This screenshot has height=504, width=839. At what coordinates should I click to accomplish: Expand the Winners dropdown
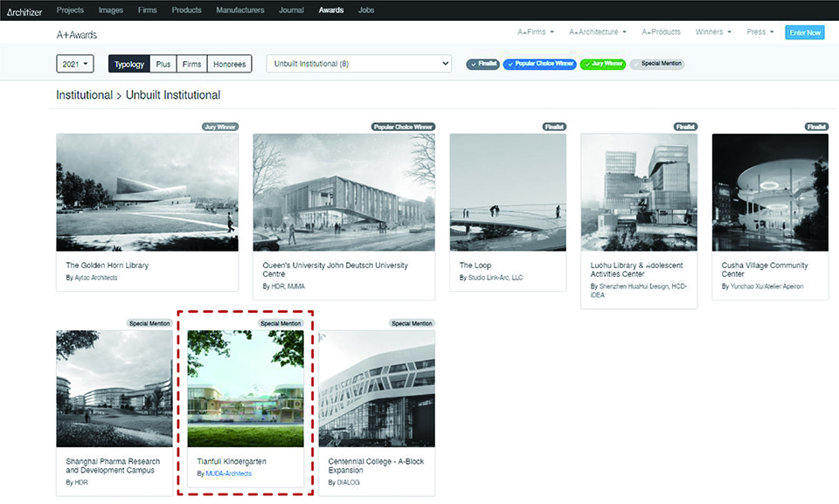click(713, 32)
